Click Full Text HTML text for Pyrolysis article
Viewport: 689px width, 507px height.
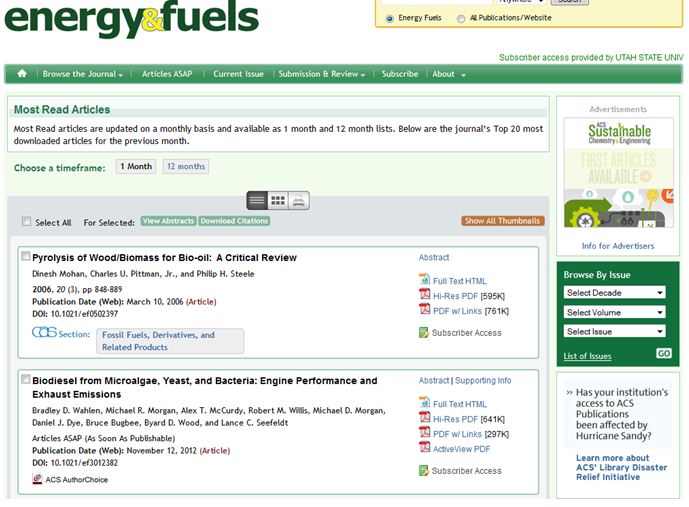click(460, 281)
